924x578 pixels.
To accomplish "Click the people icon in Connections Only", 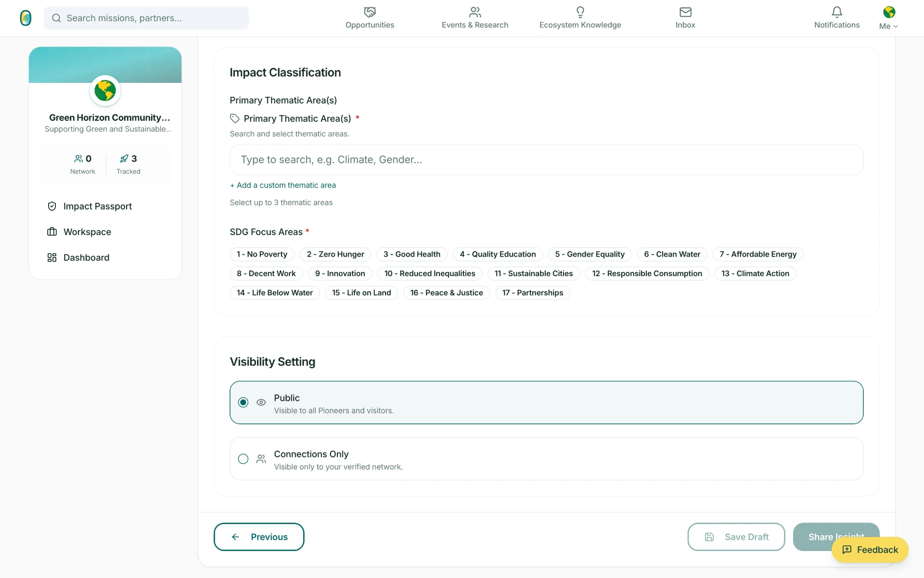I will click(261, 459).
